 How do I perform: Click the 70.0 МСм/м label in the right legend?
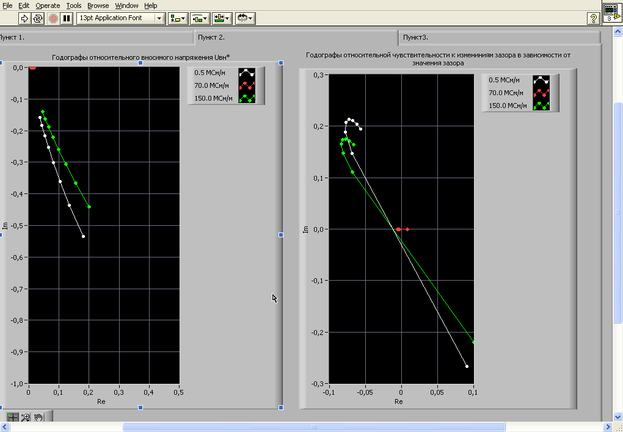tap(506, 93)
